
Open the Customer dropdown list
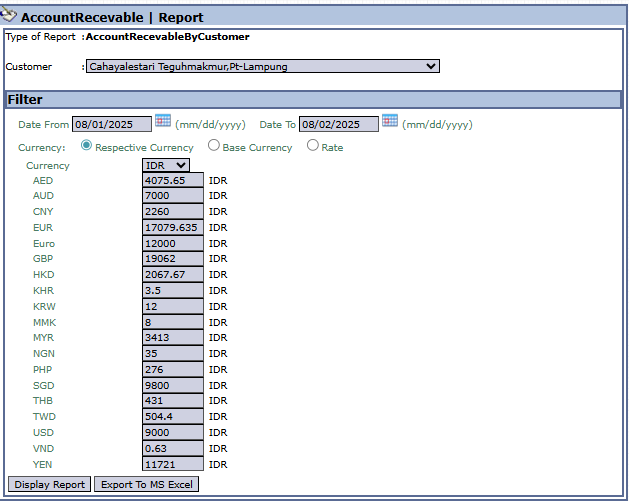(x=262, y=66)
